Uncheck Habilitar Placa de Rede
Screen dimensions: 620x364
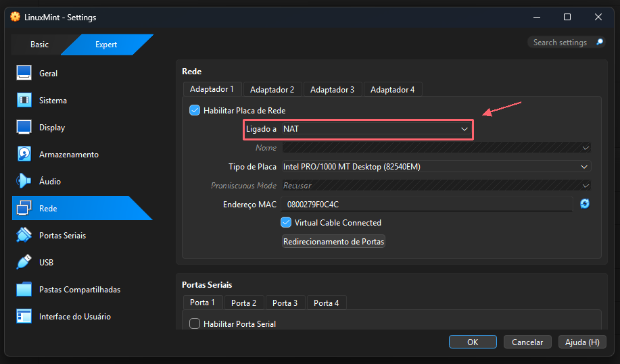click(195, 110)
